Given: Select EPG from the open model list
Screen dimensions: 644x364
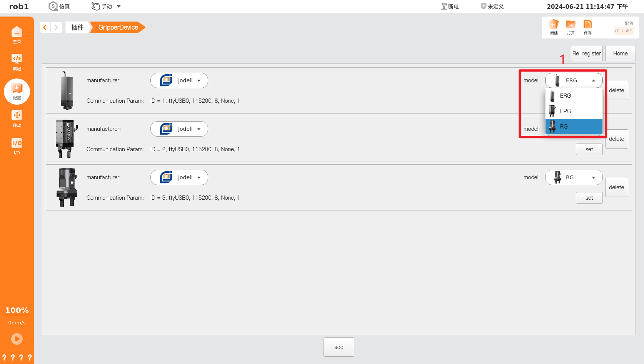Looking at the screenshot, I should click(x=574, y=111).
